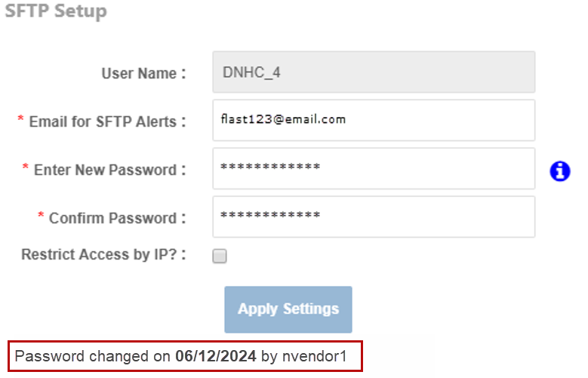Click the Confirm Password label
Viewport: 588px width, 378px height.
[x=117, y=218]
